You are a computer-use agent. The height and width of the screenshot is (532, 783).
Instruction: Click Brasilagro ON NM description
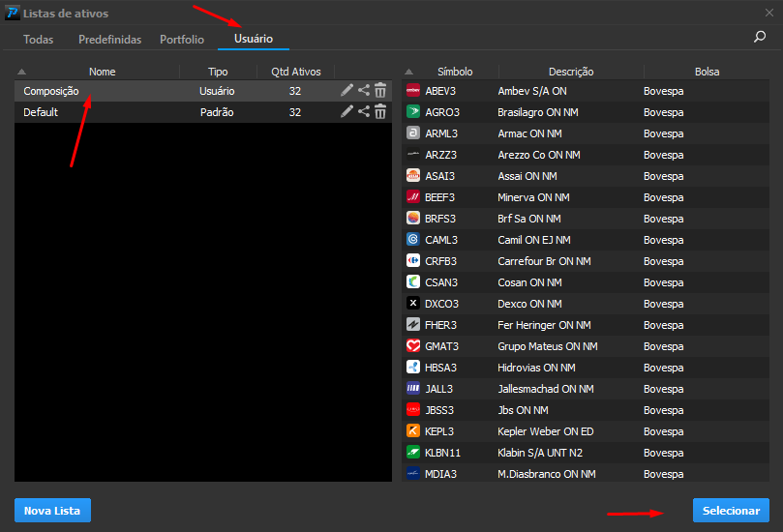(538, 112)
